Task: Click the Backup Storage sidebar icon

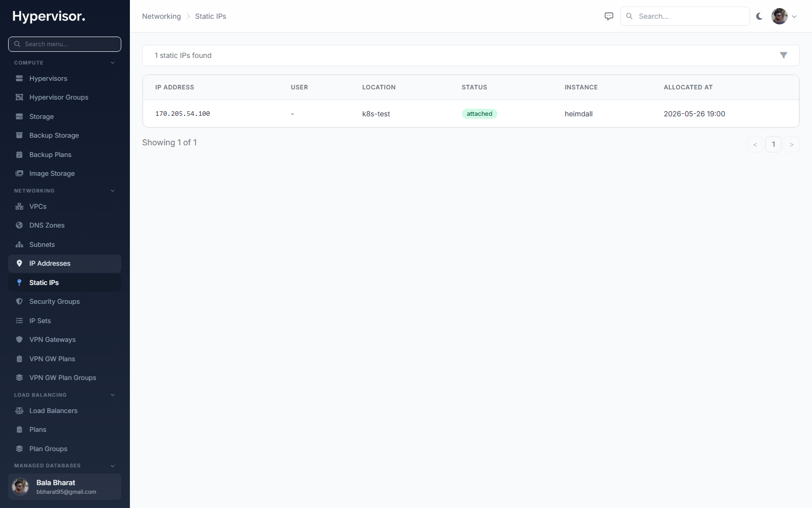Action: (19, 135)
